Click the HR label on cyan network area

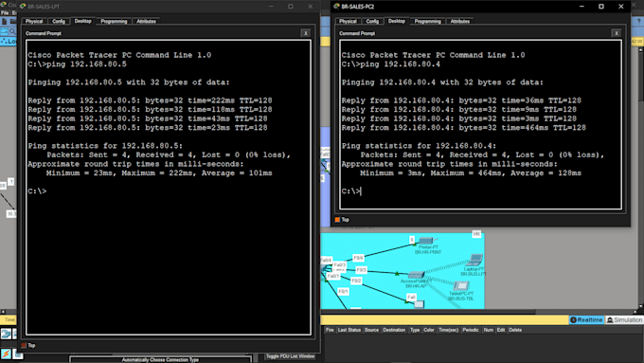[x=476, y=234]
